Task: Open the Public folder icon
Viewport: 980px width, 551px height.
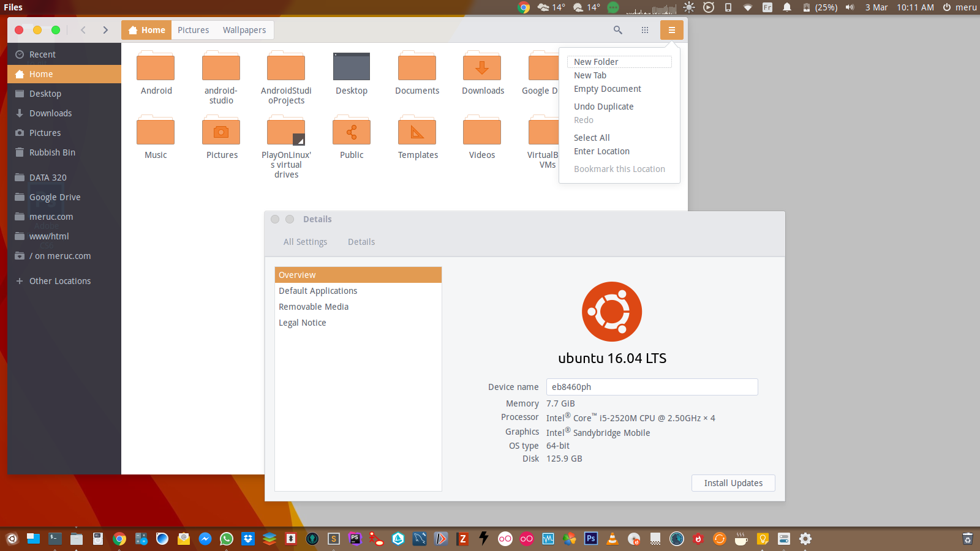Action: (352, 132)
